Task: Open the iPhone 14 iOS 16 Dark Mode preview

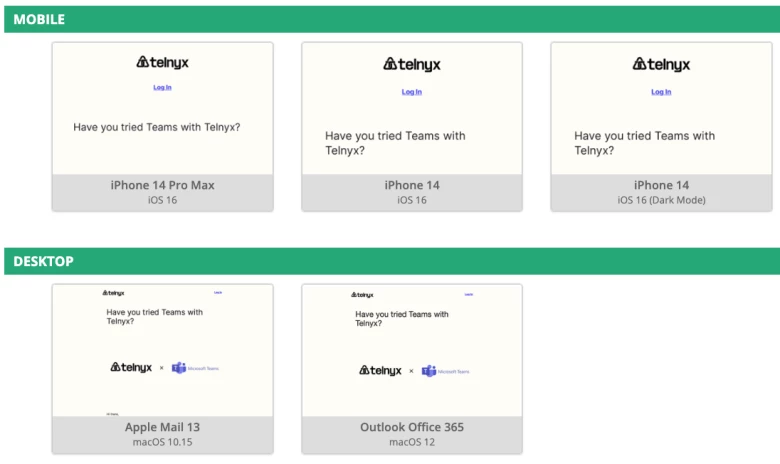Action: (661, 108)
